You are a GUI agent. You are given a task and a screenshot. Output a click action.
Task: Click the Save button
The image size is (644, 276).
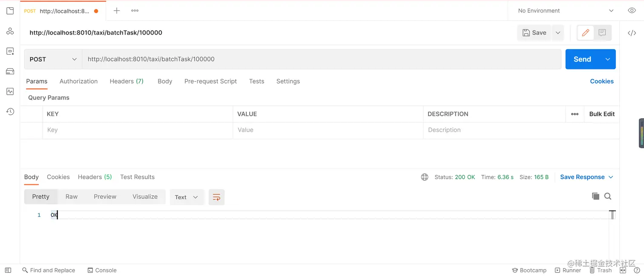[535, 32]
